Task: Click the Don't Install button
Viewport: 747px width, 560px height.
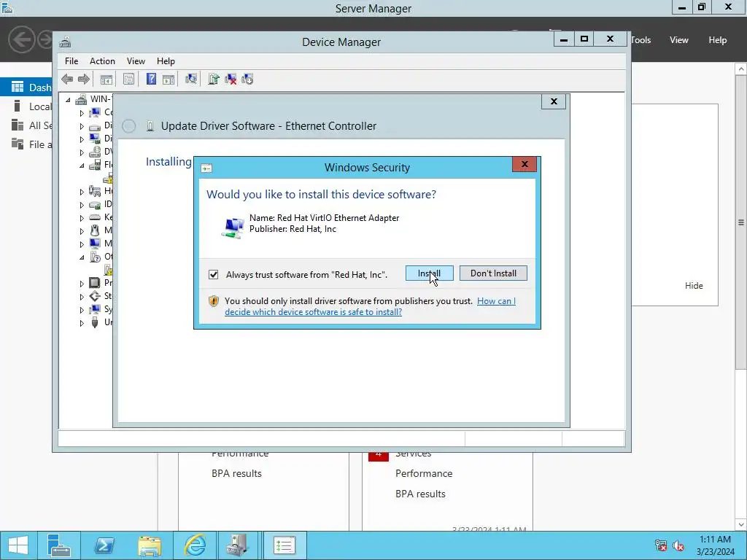Action: coord(493,273)
